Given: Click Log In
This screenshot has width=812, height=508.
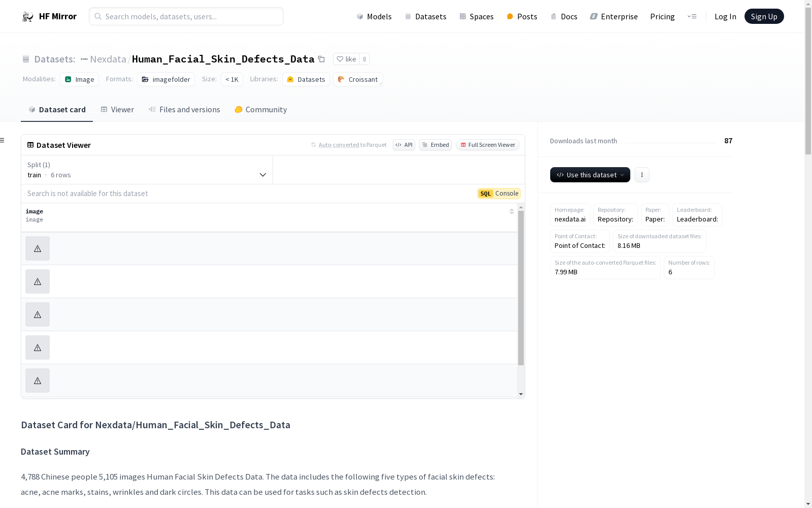Looking at the screenshot, I should tap(725, 16).
